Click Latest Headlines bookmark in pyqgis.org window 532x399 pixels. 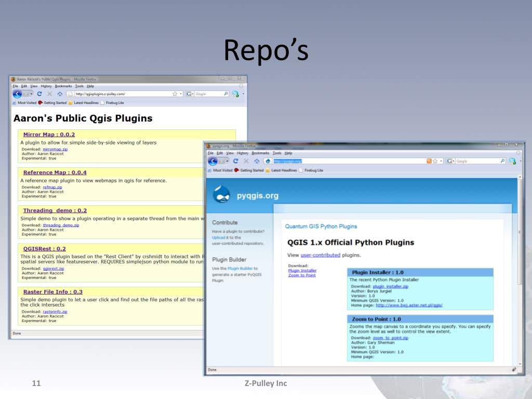point(281,170)
